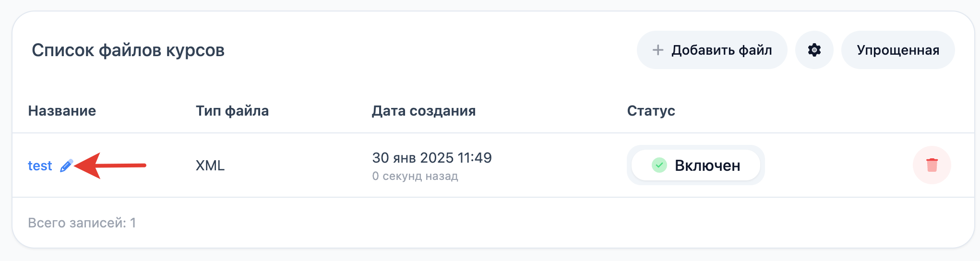Click the Список файлов курсов heading
The height and width of the screenshot is (261, 980).
coord(128,50)
